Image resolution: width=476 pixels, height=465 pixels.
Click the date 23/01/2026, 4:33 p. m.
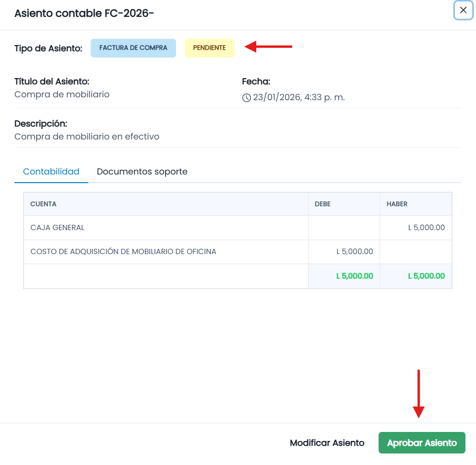299,97
